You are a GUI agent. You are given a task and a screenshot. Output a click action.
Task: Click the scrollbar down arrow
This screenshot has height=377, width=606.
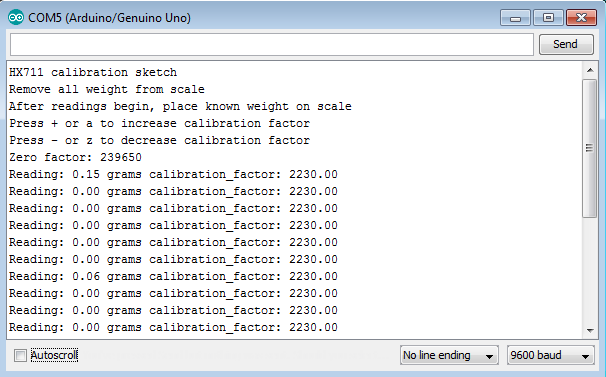(x=590, y=330)
